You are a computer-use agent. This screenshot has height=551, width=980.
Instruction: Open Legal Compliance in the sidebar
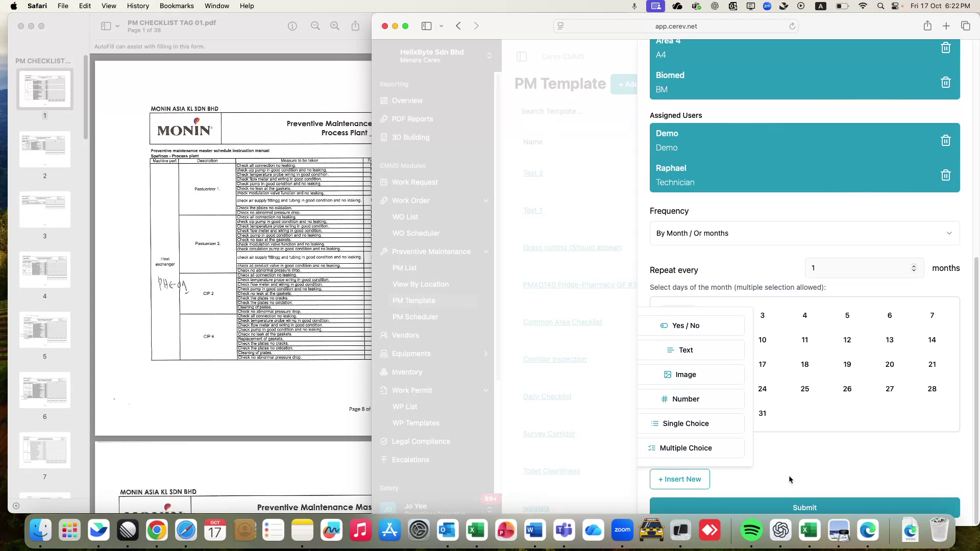tap(421, 441)
